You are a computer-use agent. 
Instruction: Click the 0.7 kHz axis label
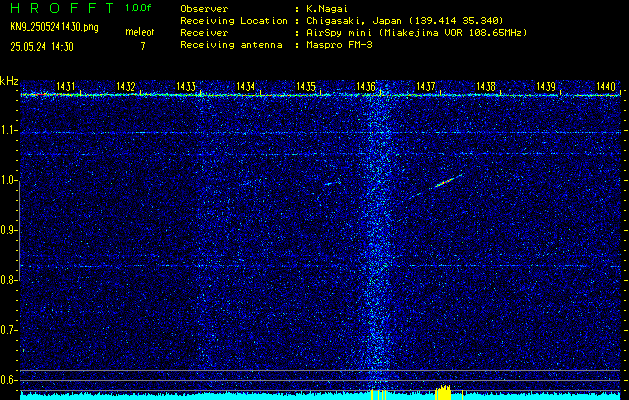[x=9, y=330]
